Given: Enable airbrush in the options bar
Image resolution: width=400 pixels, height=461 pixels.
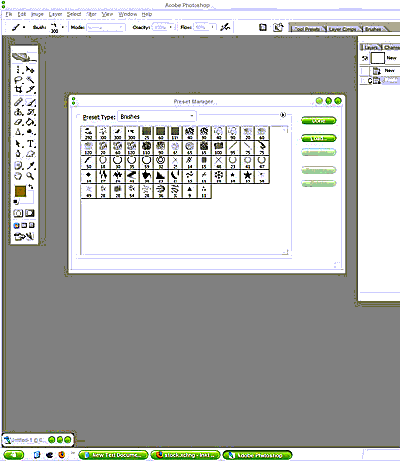Looking at the screenshot, I should point(225,27).
